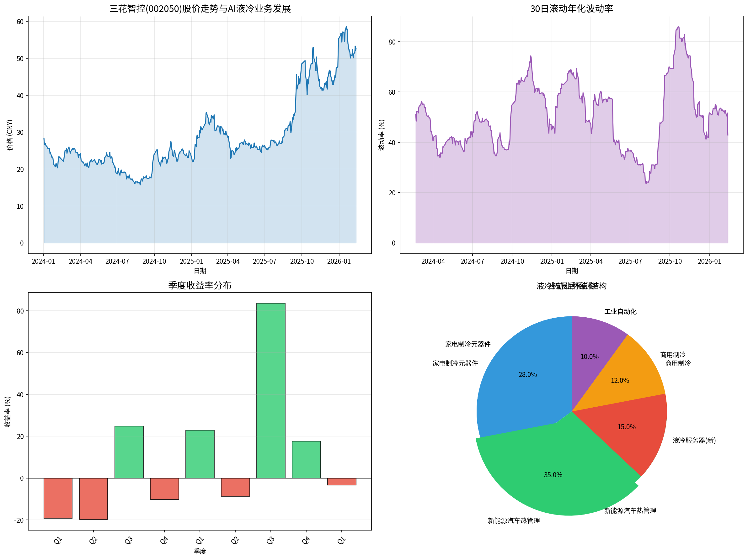Click the 80 tick on the volatility axis
Screen dimensions: 748x560
point(392,42)
